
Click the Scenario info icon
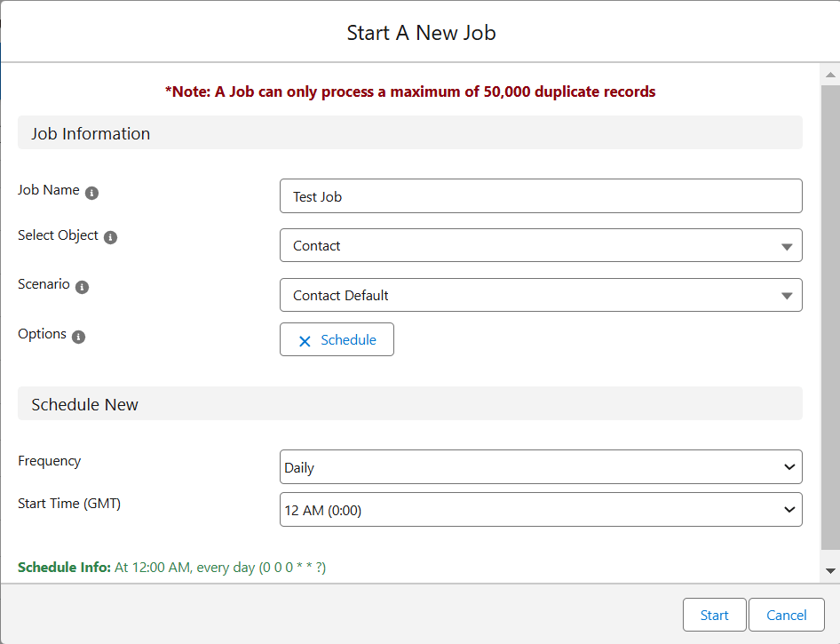pos(82,287)
